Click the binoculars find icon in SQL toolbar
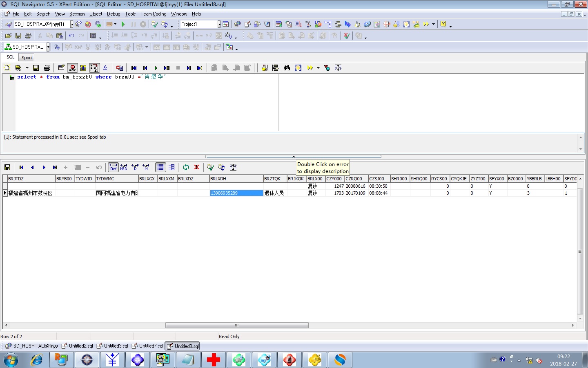Viewport: 588px width, 368px height. (287, 68)
